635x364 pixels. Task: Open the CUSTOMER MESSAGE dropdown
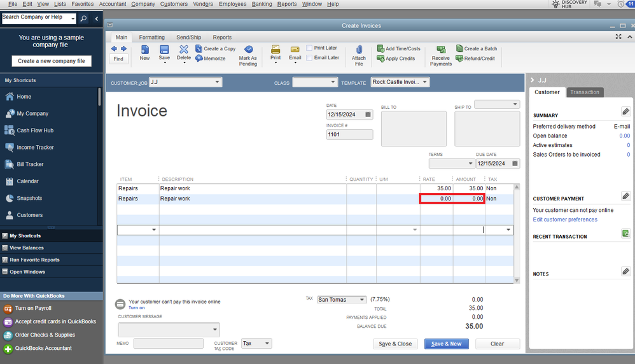point(215,330)
